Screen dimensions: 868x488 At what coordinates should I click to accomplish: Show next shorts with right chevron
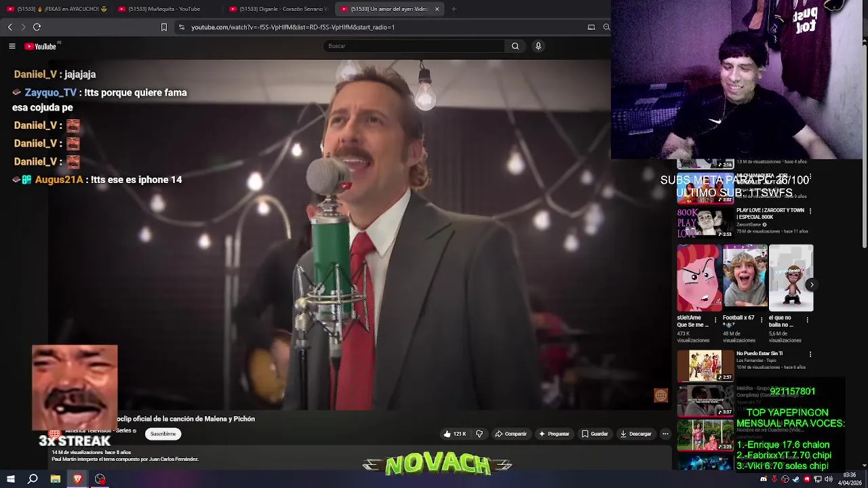811,285
